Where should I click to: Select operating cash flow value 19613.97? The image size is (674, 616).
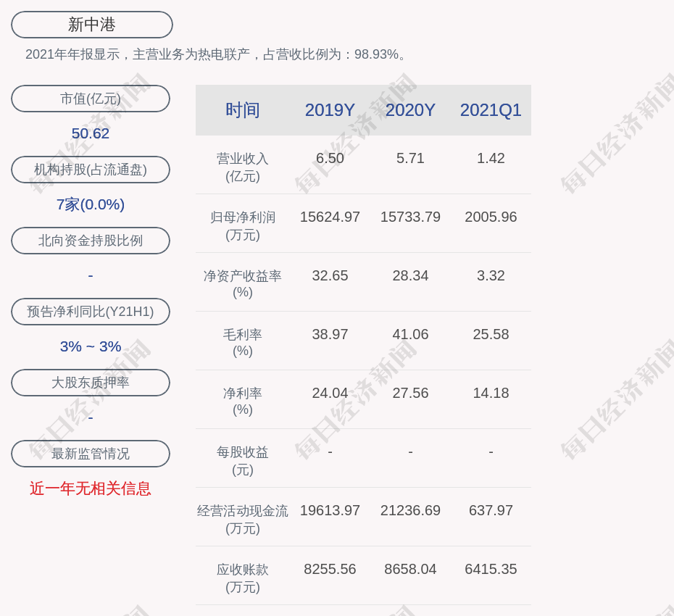click(x=330, y=510)
